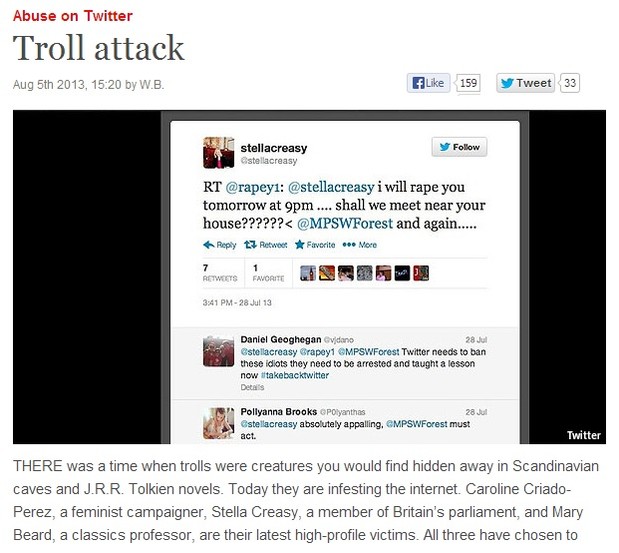The height and width of the screenshot is (553, 619).
Task: Click the Tweet share button
Action: (525, 83)
